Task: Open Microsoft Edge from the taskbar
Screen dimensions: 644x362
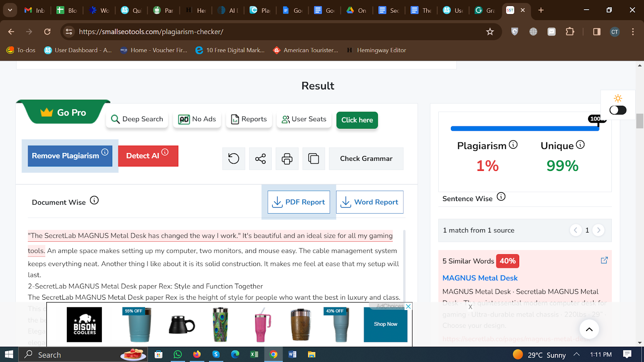Action: point(235,354)
